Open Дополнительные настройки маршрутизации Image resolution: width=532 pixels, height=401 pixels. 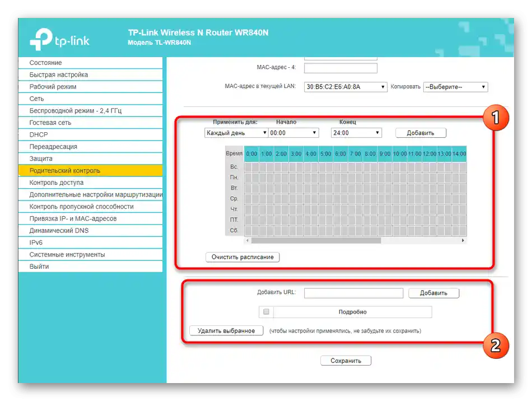click(91, 194)
